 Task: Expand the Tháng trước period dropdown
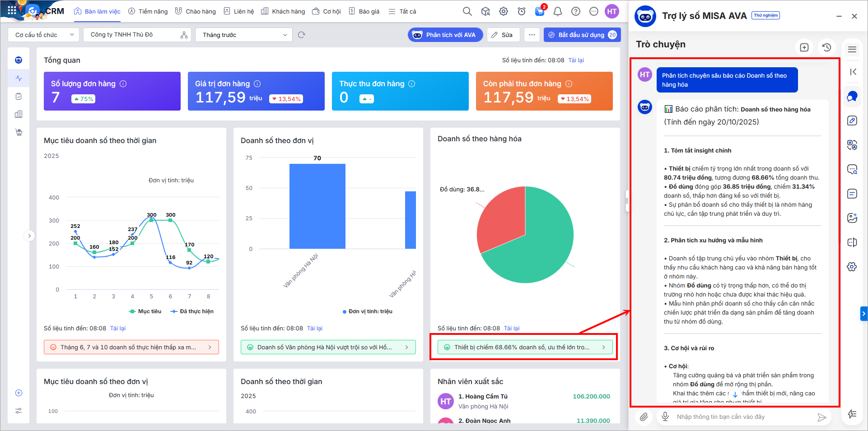tap(244, 35)
